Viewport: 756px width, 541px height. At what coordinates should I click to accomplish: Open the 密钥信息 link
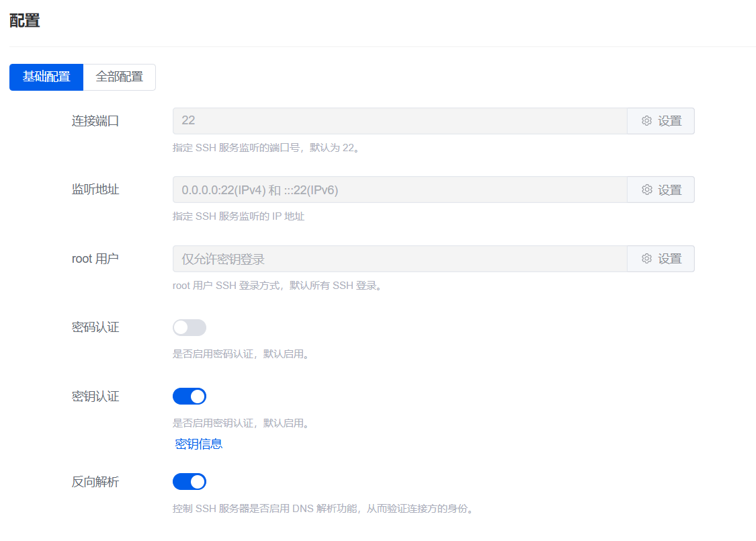199,444
